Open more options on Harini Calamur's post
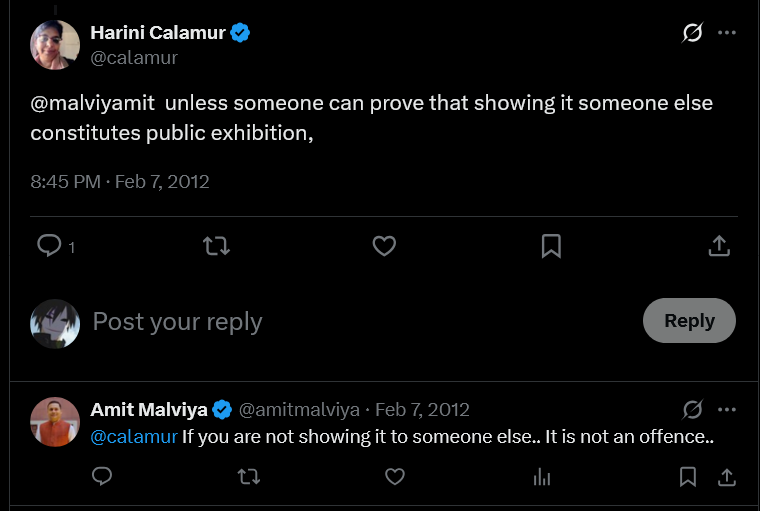 pyautogui.click(x=727, y=32)
